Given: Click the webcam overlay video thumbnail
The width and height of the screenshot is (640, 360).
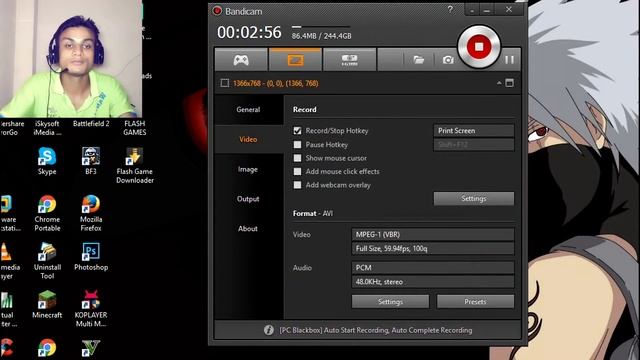Looking at the screenshot, I should [x=71, y=59].
